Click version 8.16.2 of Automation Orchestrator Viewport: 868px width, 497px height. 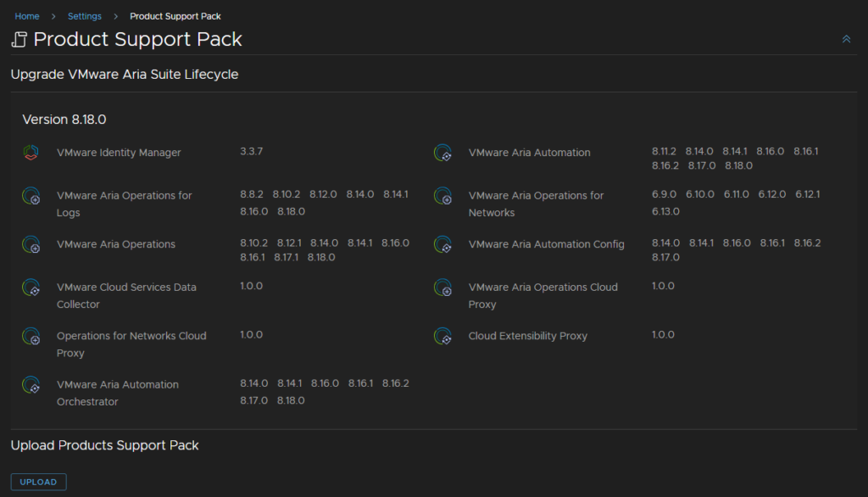click(x=395, y=384)
